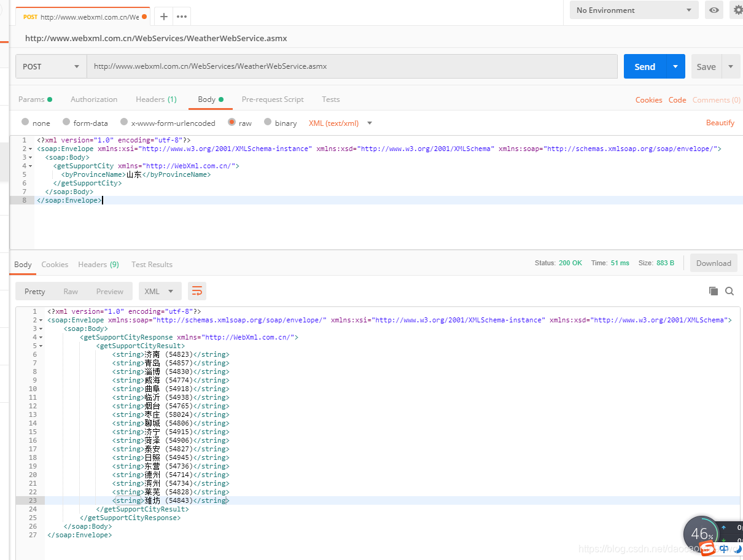Toggle line wrapping in response viewer

point(196,291)
